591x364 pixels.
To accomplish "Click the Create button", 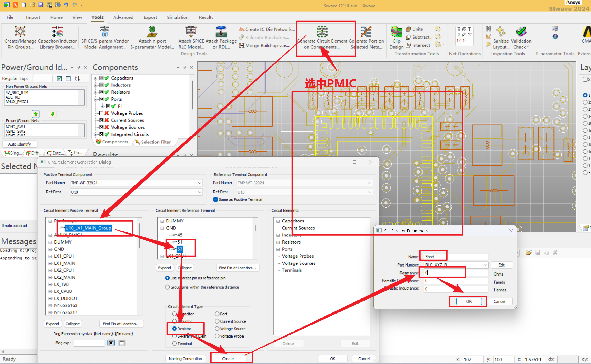I will click(228, 358).
